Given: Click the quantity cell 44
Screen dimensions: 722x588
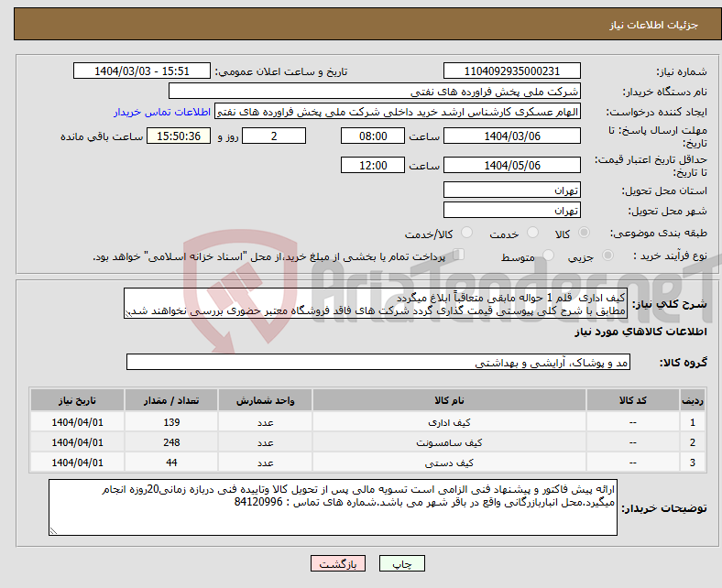Looking at the screenshot, I should (x=171, y=463).
